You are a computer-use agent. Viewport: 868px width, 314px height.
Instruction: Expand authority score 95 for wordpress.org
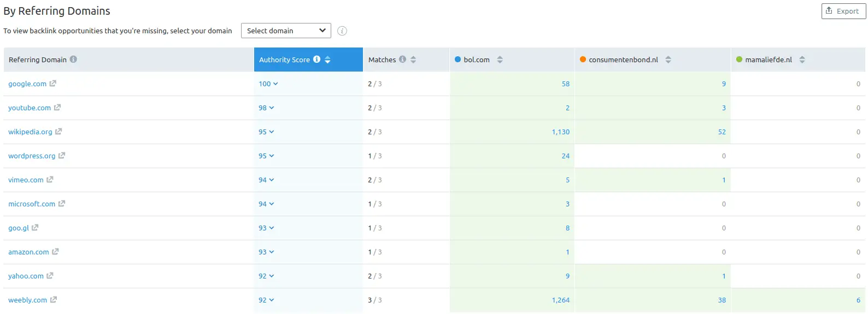coord(266,156)
